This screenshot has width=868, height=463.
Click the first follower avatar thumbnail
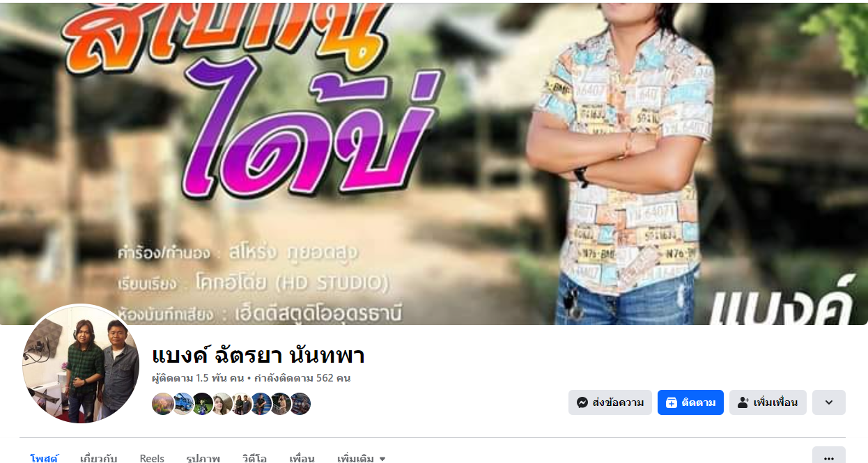click(162, 404)
